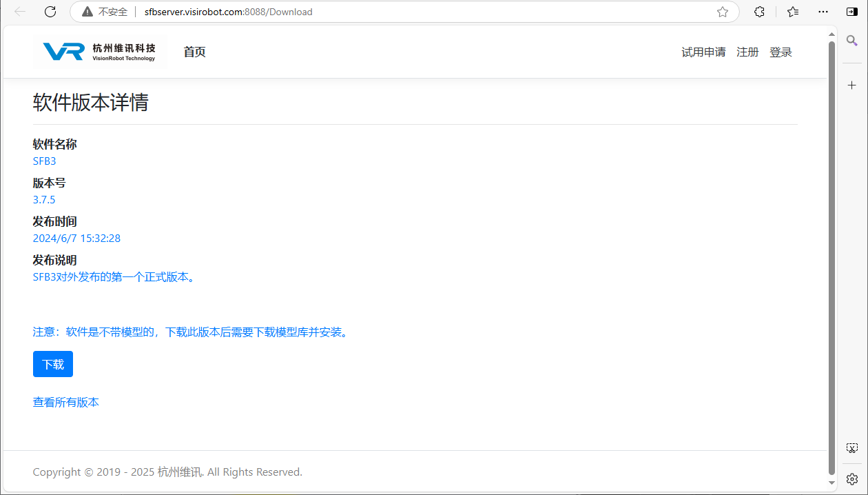Click the version number 3.7.5
The height and width of the screenshot is (495, 868).
pos(44,200)
